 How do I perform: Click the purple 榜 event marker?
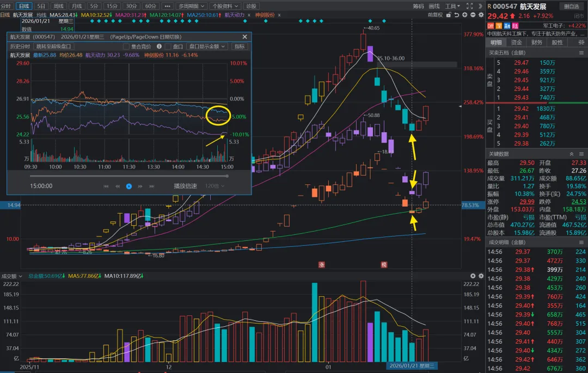[384, 264]
